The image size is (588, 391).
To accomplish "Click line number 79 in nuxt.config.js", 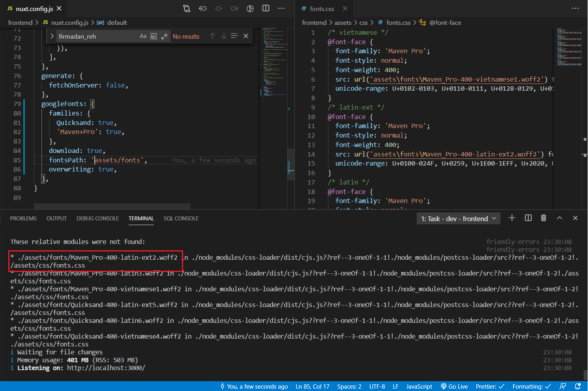I will [17, 104].
